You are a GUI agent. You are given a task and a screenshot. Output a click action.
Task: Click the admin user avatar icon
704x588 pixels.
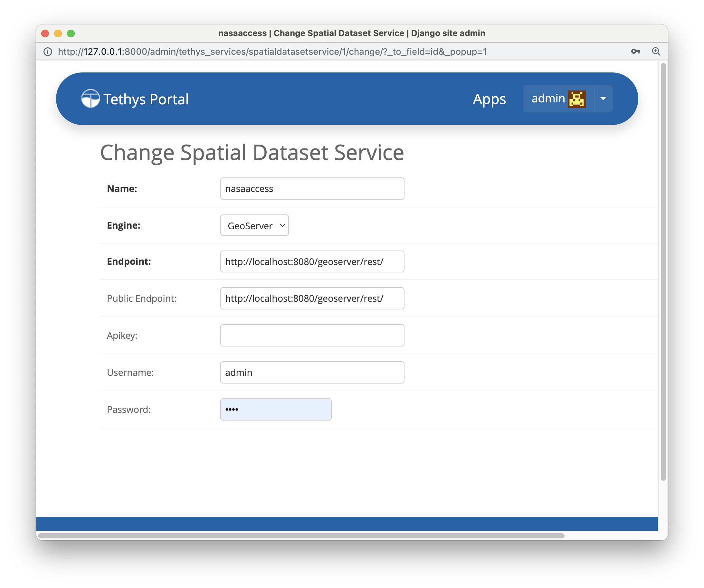[x=577, y=99]
